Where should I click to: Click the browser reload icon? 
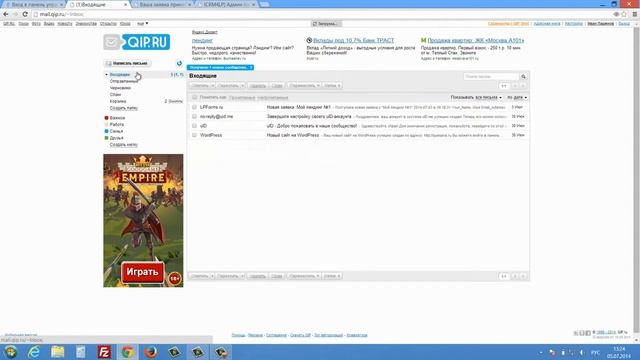[x=25, y=14]
